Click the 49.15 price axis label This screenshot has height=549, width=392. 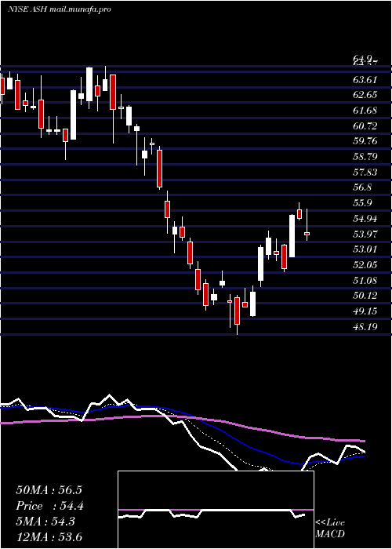[365, 311]
